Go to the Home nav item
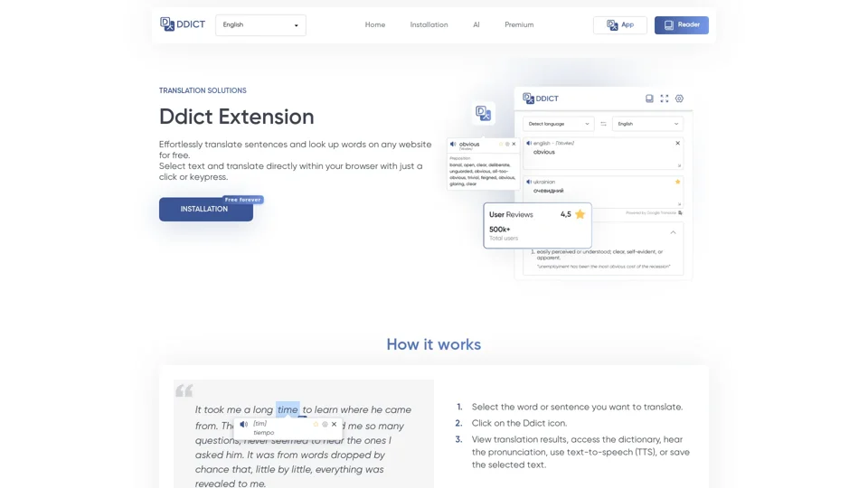 pyautogui.click(x=374, y=25)
